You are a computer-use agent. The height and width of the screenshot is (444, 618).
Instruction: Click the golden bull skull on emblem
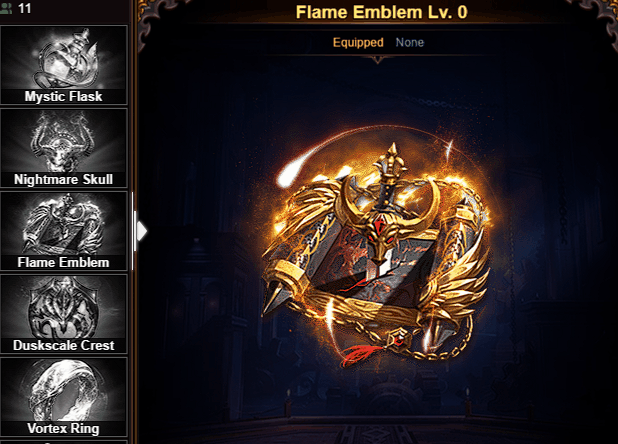[x=381, y=233]
